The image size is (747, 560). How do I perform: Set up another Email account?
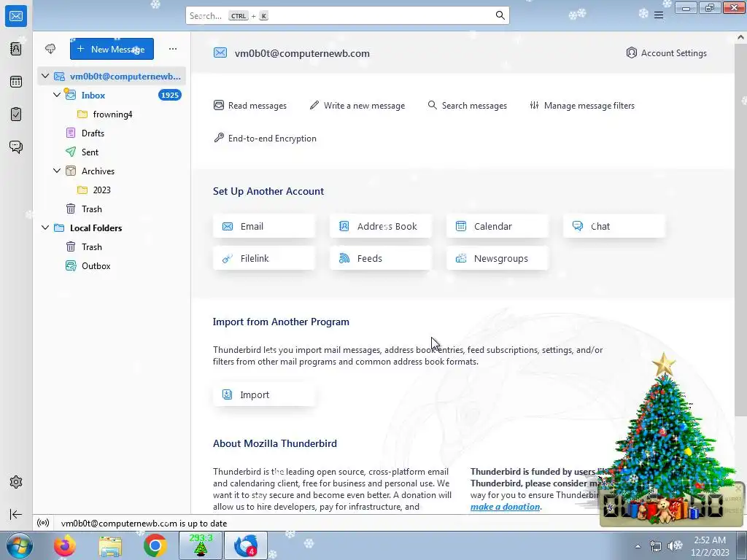(264, 226)
